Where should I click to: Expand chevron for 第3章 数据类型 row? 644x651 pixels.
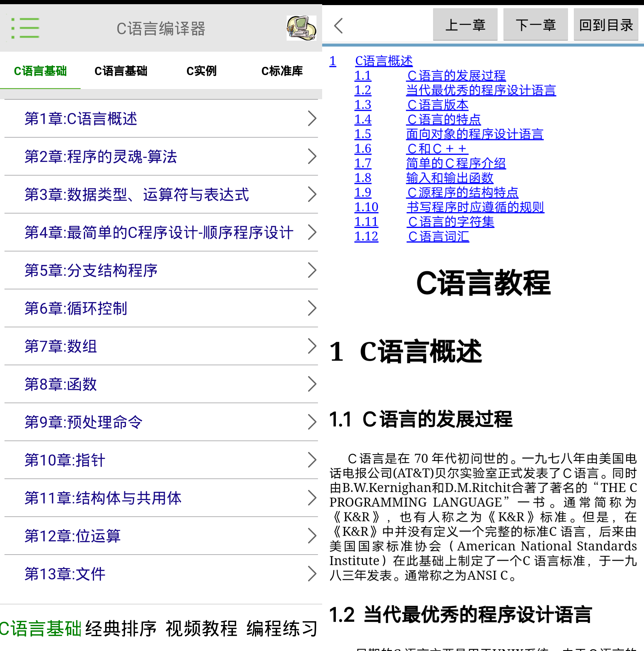click(x=312, y=194)
